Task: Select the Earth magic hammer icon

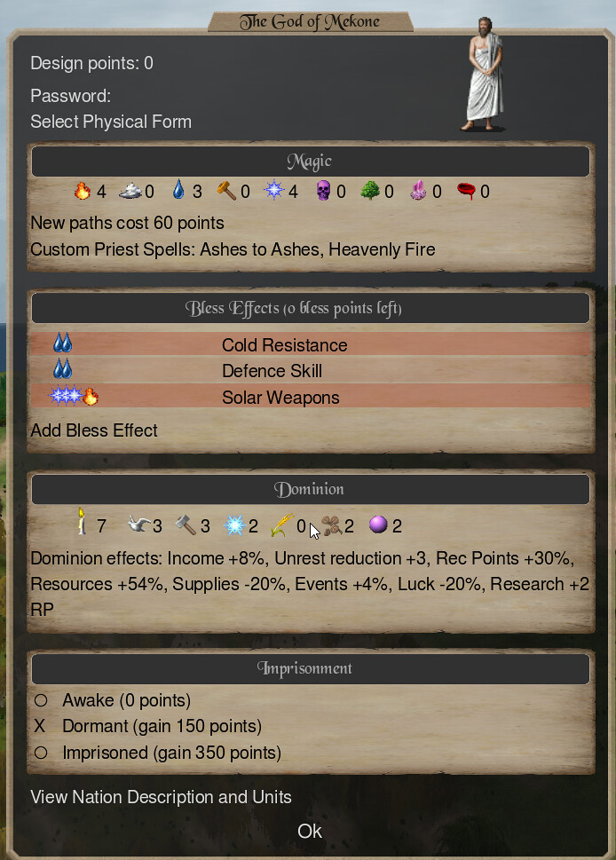Action: click(226, 191)
